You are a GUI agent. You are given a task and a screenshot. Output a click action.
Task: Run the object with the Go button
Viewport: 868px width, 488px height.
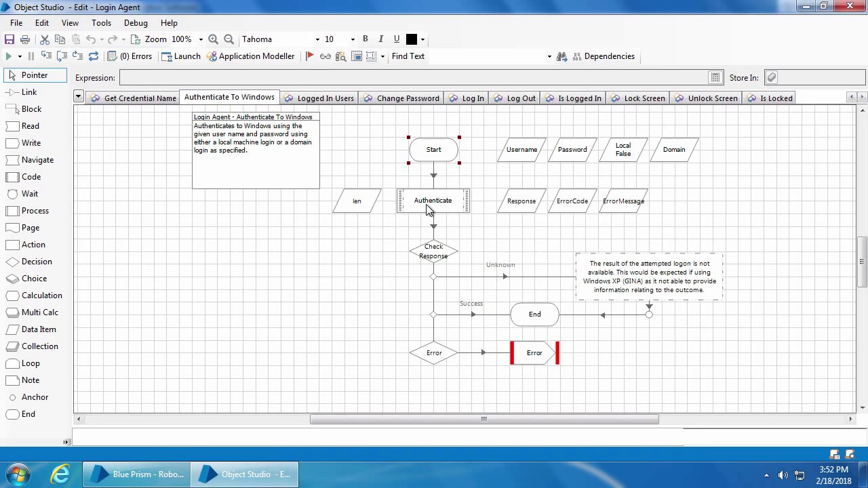pos(9,56)
